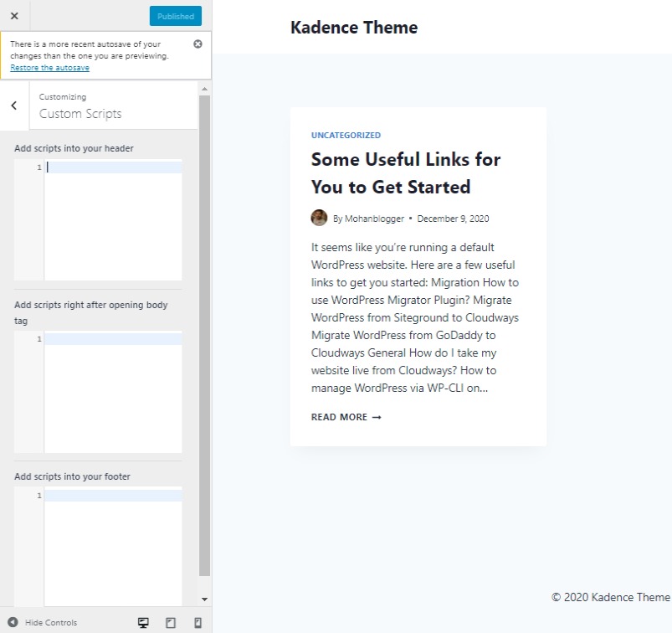This screenshot has height=633, width=672.
Task: Click inside the header scripts editor
Action: click(113, 219)
